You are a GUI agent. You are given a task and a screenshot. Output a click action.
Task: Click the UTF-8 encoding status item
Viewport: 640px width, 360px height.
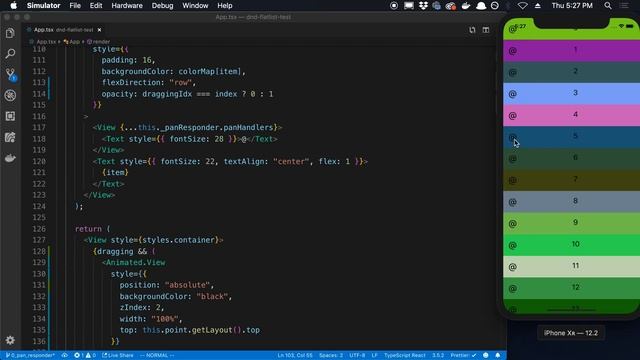[357, 356]
